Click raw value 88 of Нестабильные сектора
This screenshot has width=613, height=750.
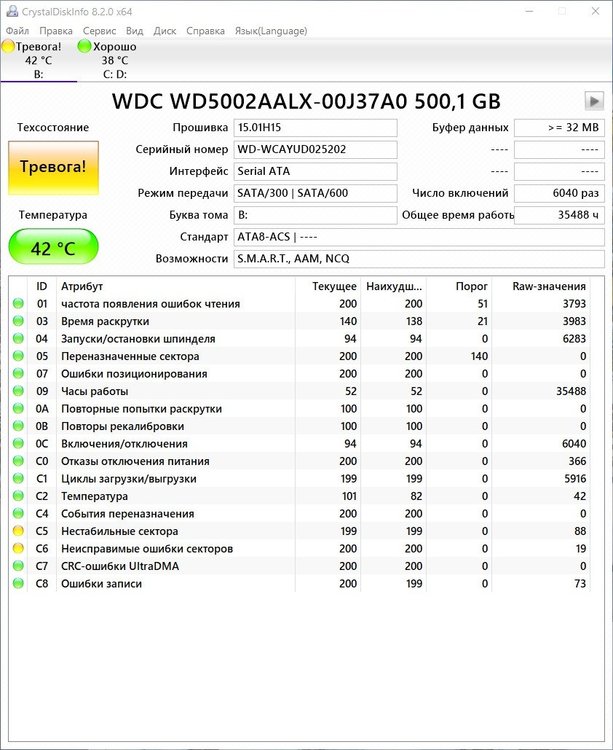[x=580, y=531]
